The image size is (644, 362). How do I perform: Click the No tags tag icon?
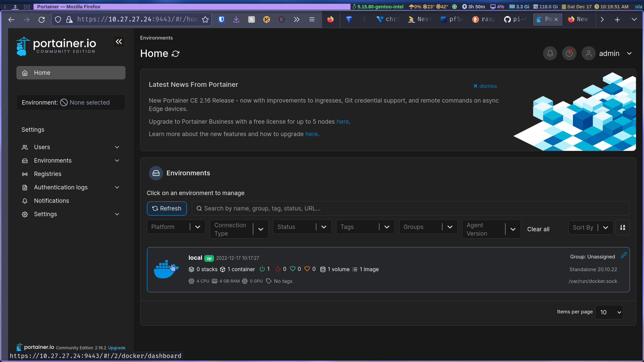point(269,281)
